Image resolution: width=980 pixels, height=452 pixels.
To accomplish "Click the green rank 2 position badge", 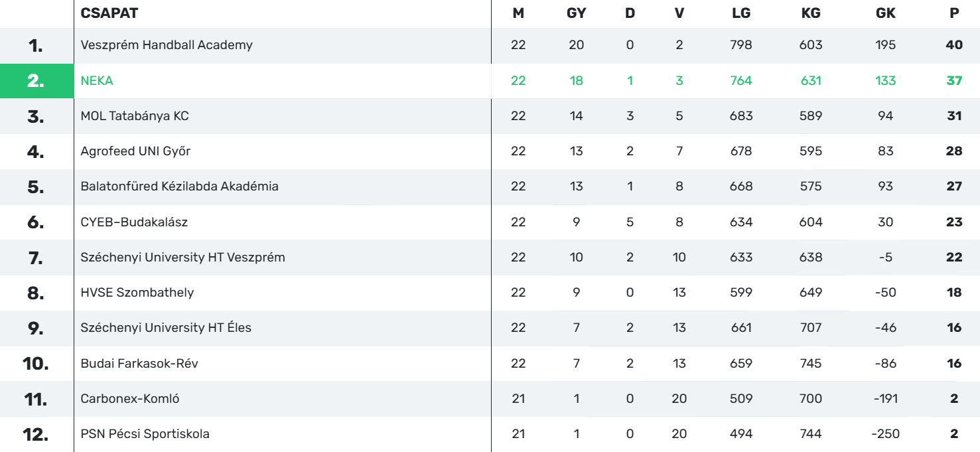I will (36, 81).
